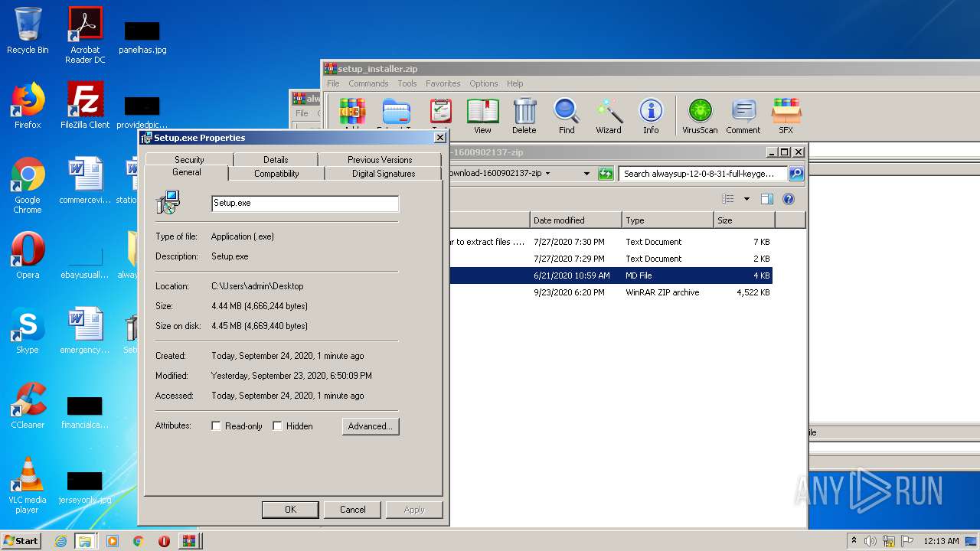Click the Delete trash can icon
Image resolution: width=980 pixels, height=551 pixels.
coord(524,116)
